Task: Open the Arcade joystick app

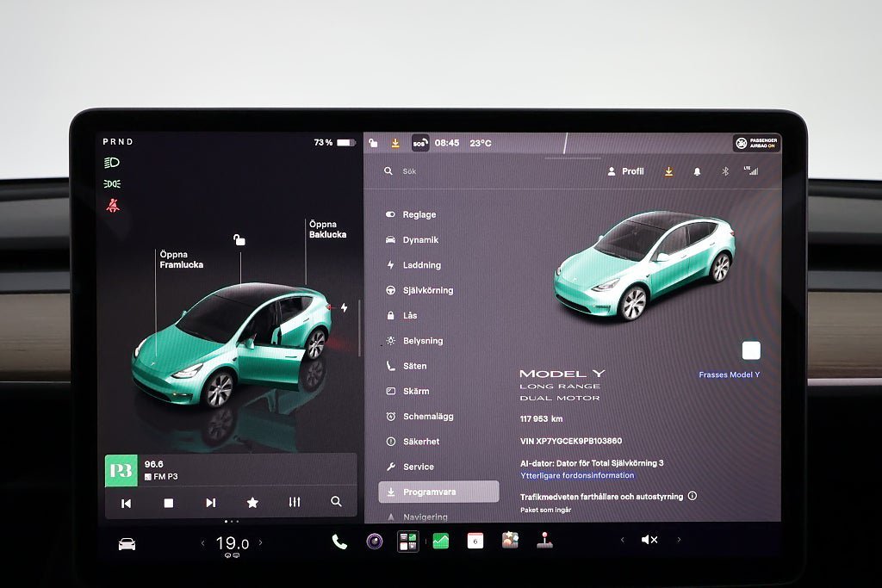Action: coord(544,540)
